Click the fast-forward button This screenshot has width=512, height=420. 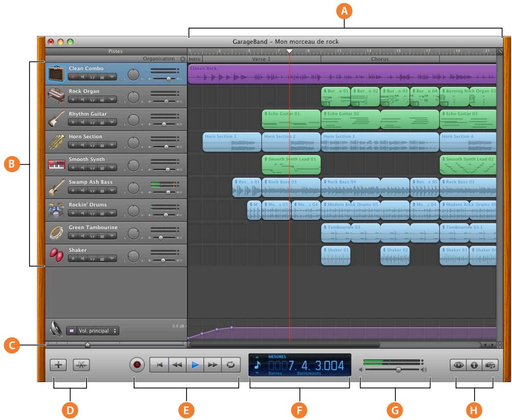[213, 365]
